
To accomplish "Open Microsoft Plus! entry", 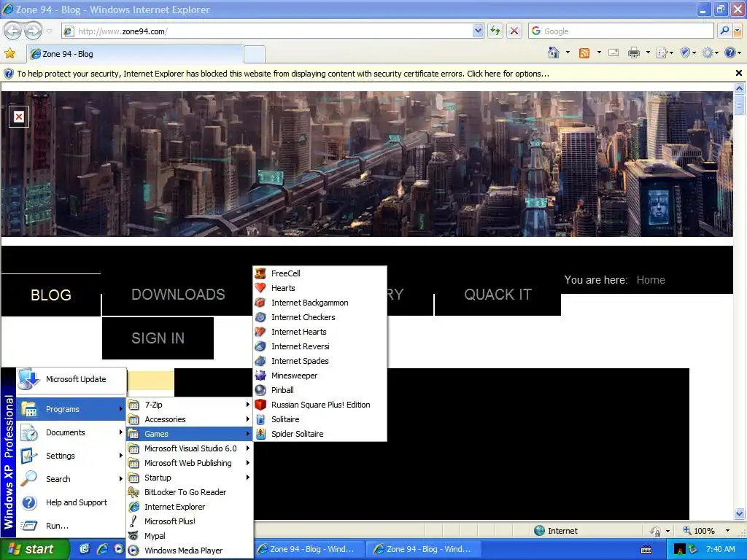I will point(190,521).
